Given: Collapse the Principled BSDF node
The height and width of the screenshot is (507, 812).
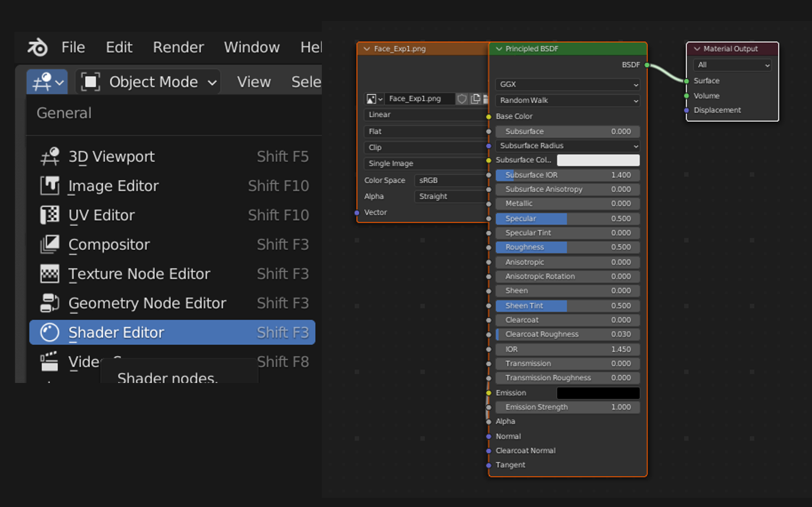Looking at the screenshot, I should click(499, 49).
